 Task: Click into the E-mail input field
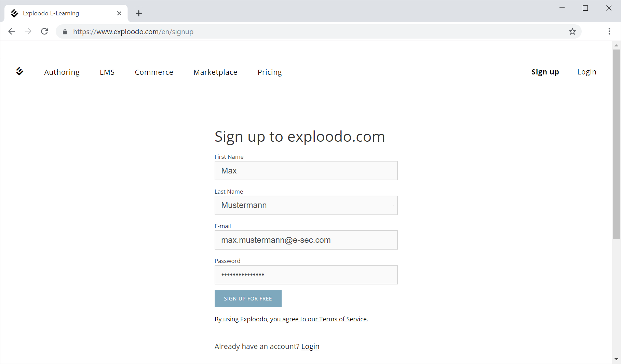click(306, 240)
